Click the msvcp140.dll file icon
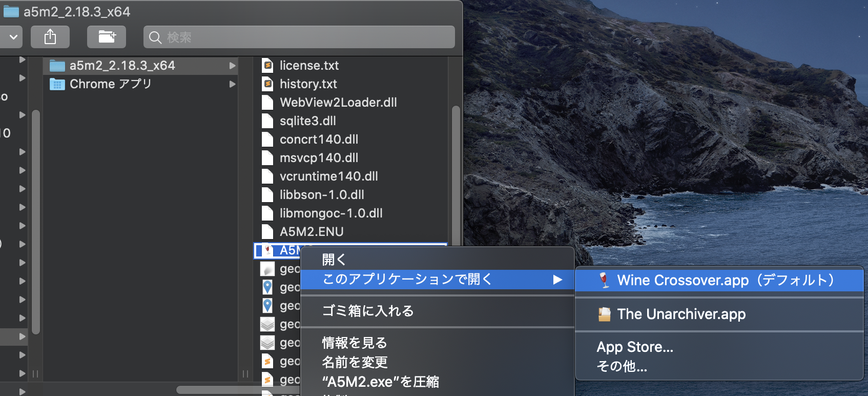This screenshot has height=396, width=868. 267,158
